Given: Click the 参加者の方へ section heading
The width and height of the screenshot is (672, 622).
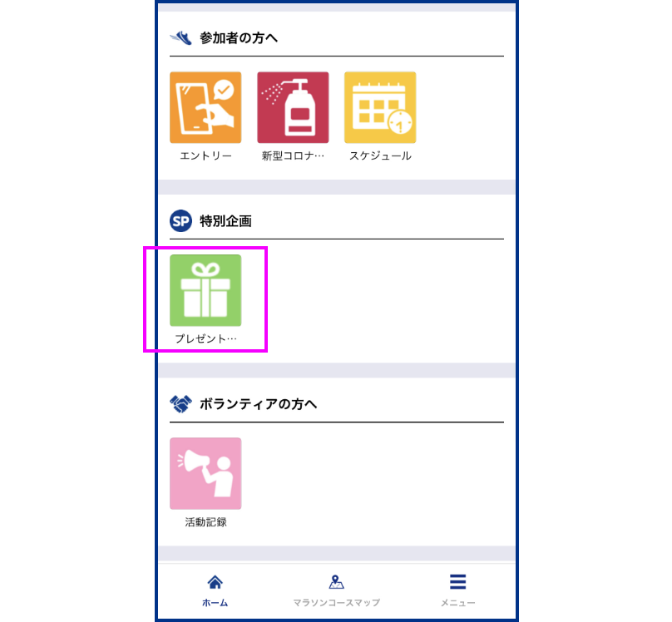Looking at the screenshot, I should [239, 38].
